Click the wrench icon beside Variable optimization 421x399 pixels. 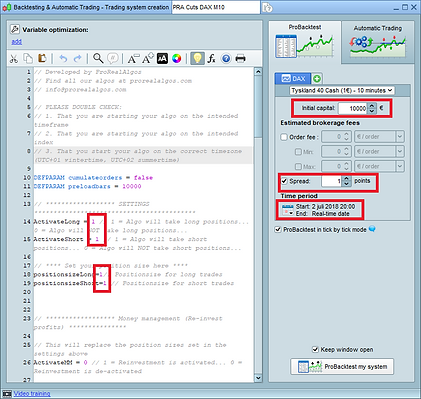point(14,29)
